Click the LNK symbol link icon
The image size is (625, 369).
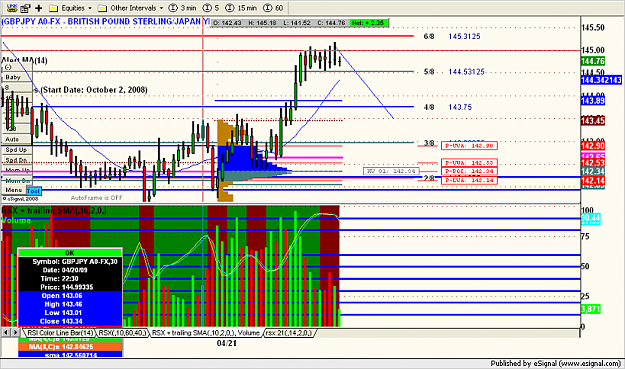pyautogui.click(x=12, y=7)
